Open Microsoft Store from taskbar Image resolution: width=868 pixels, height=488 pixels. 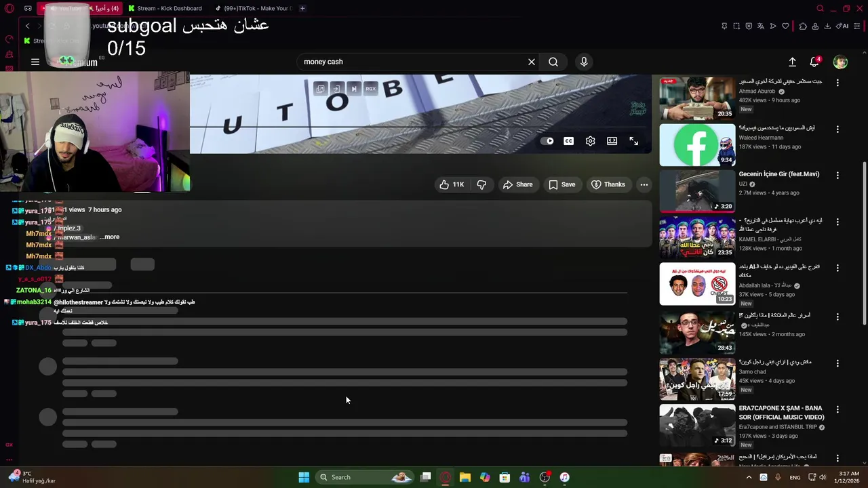[505, 477]
